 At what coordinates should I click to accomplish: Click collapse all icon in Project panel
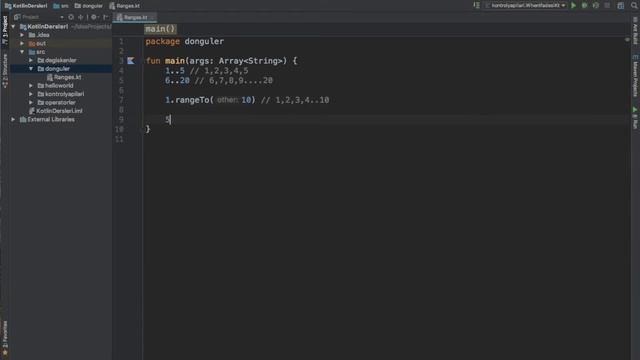coord(80,17)
